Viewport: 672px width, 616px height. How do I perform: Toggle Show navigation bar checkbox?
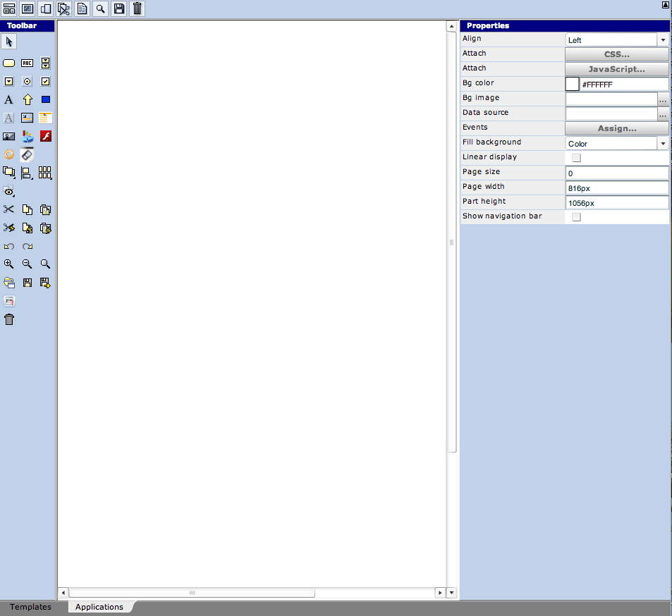pos(576,217)
